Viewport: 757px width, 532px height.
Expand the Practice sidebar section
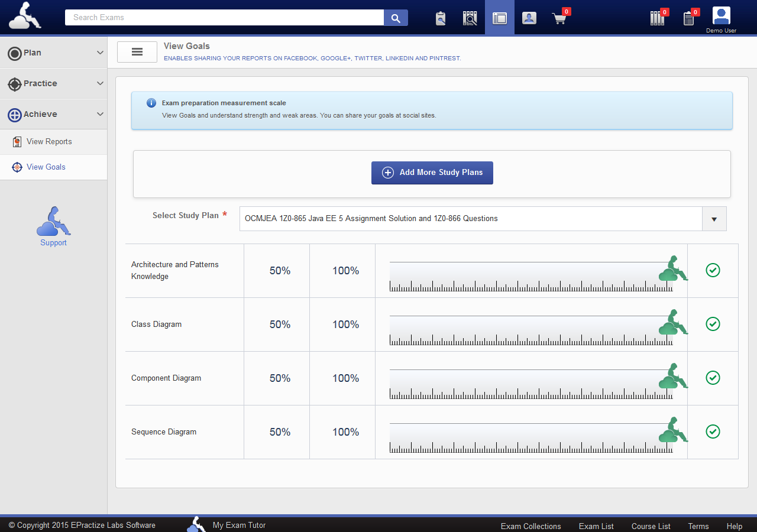coord(53,83)
